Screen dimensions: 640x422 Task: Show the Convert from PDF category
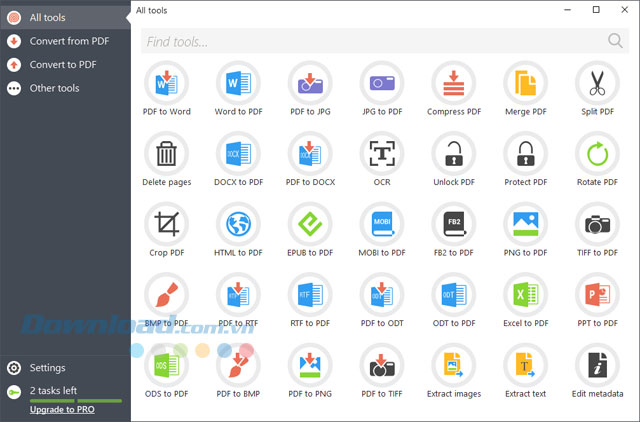tap(65, 41)
